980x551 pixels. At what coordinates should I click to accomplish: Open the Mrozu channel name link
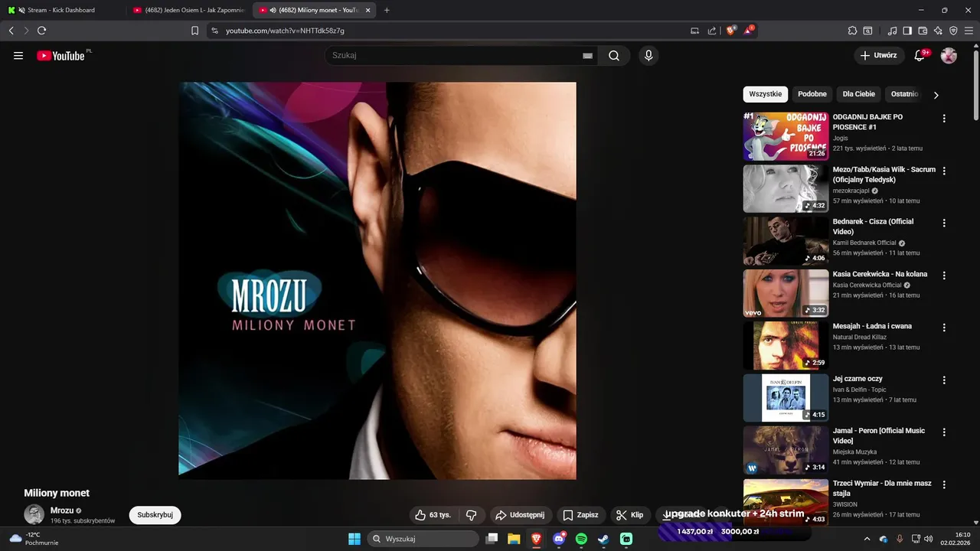coord(62,510)
